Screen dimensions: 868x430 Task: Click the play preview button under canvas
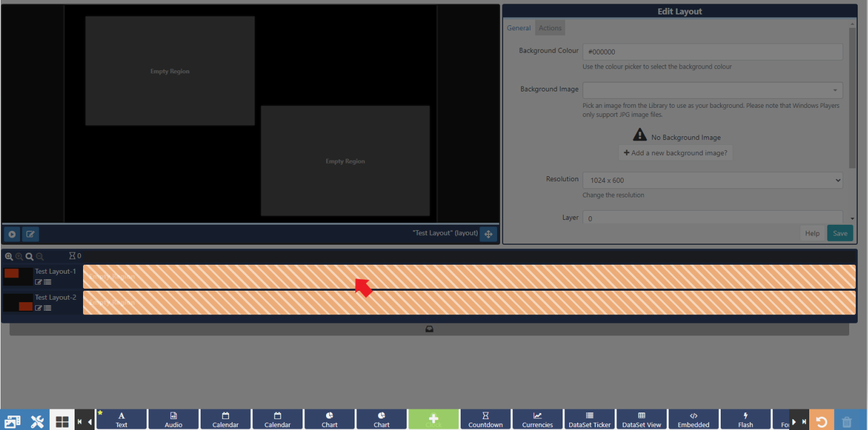click(x=12, y=234)
